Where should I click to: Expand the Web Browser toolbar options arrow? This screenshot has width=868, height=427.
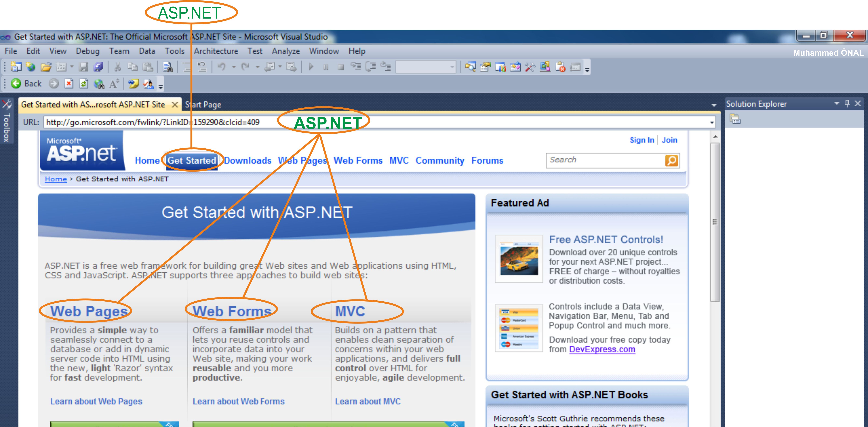tap(161, 87)
